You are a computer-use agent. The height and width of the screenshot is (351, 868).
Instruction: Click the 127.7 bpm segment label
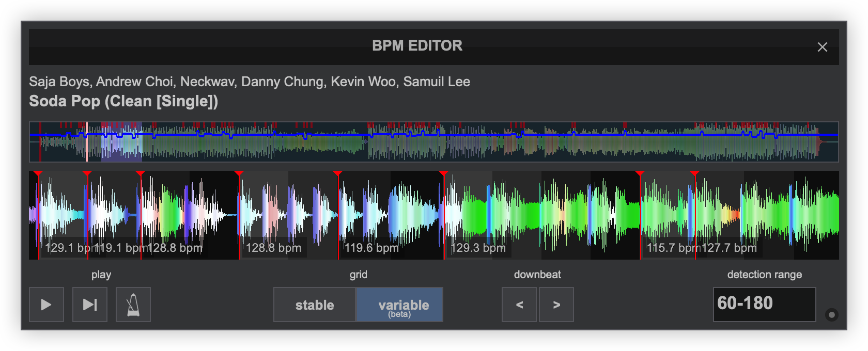coord(729,248)
